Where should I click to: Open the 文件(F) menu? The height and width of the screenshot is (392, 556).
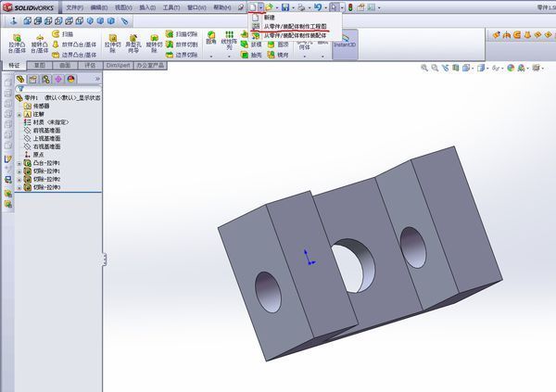pyautogui.click(x=74, y=7)
